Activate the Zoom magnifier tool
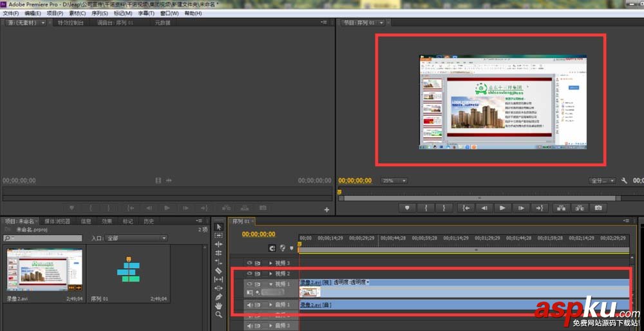The image size is (644, 331). pyautogui.click(x=218, y=315)
